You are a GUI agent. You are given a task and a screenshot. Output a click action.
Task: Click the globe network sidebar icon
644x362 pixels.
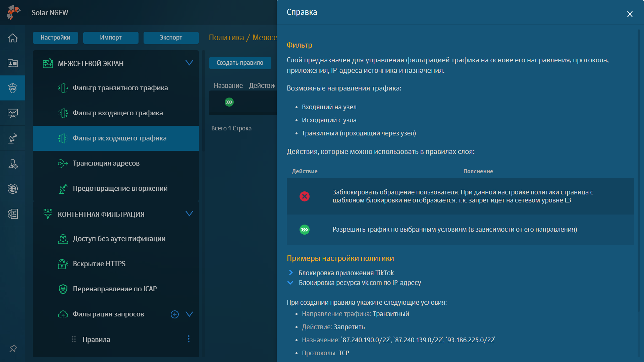pyautogui.click(x=13, y=189)
